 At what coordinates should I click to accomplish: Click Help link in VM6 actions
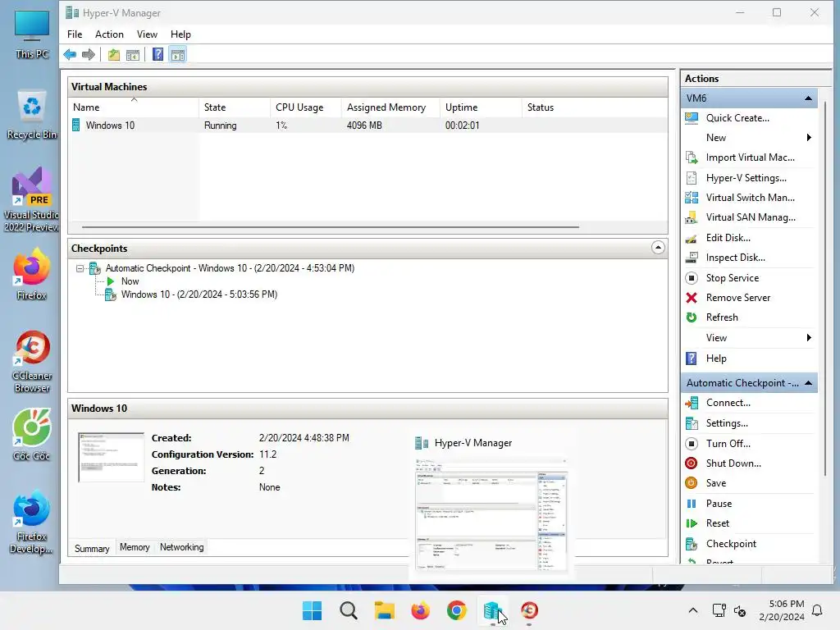tap(715, 358)
